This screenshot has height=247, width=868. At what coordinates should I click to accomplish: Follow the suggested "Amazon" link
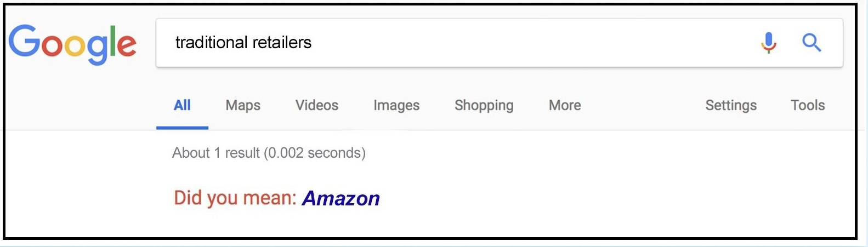341,198
